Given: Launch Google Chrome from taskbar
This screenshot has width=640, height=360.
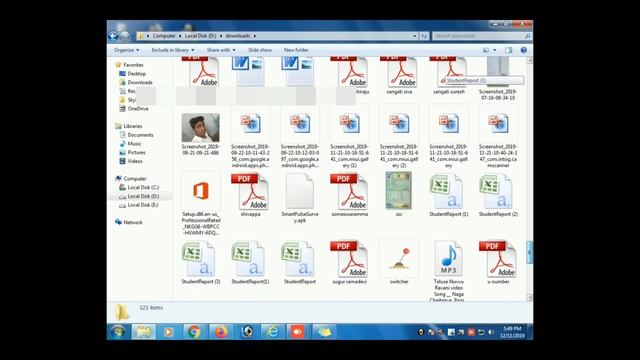Looking at the screenshot, I should click(194, 331).
